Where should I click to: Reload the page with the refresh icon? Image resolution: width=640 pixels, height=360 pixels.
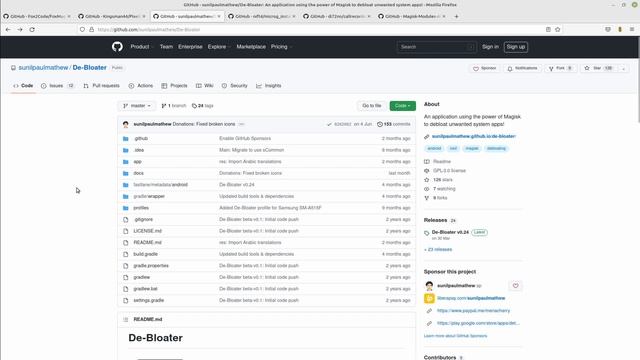point(32,29)
